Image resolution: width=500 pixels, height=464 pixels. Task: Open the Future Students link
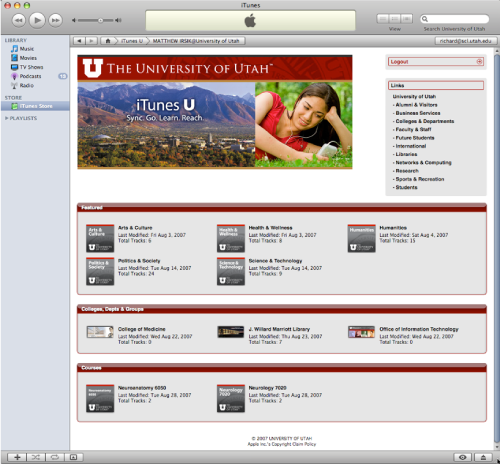tap(415, 138)
